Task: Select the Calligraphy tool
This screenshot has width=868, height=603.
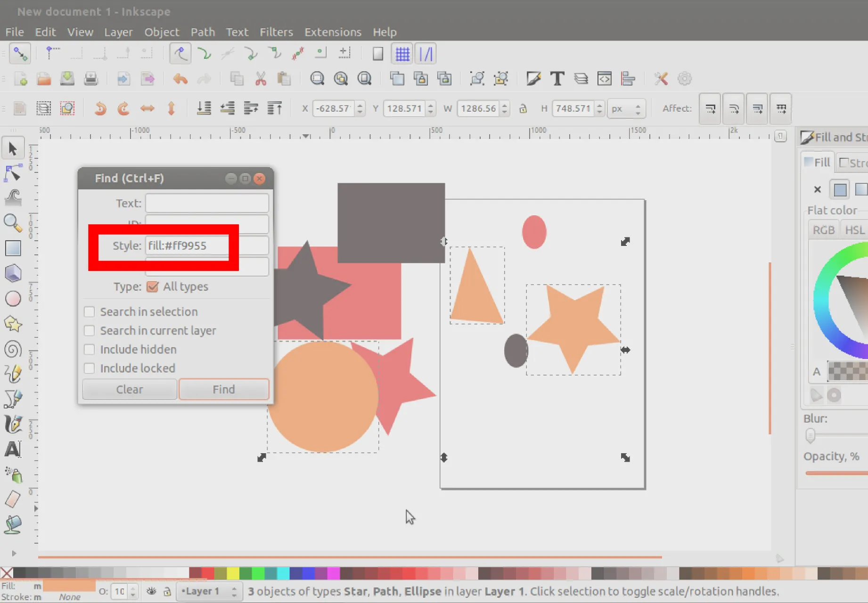Action: click(13, 424)
